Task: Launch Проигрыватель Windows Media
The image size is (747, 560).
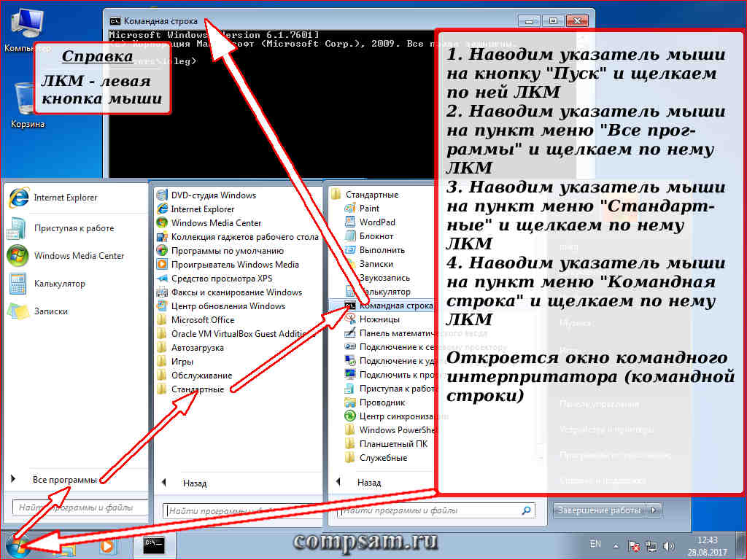Action: tap(228, 264)
